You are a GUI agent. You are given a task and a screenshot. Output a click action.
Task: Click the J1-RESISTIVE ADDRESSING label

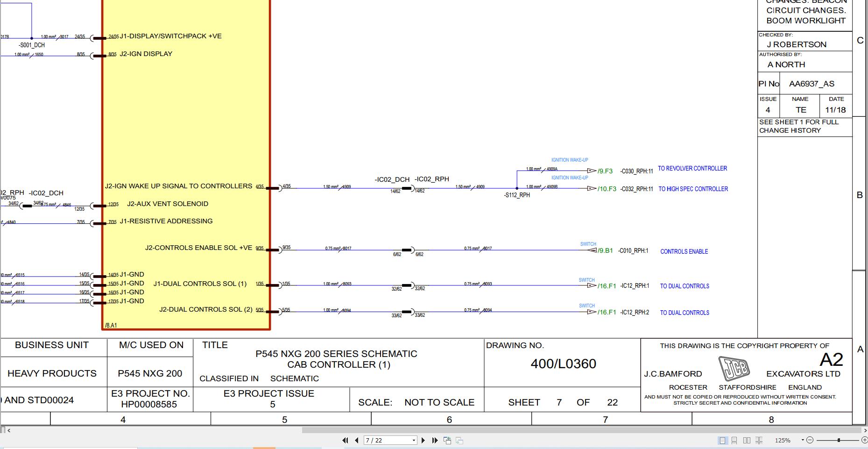pyautogui.click(x=166, y=221)
